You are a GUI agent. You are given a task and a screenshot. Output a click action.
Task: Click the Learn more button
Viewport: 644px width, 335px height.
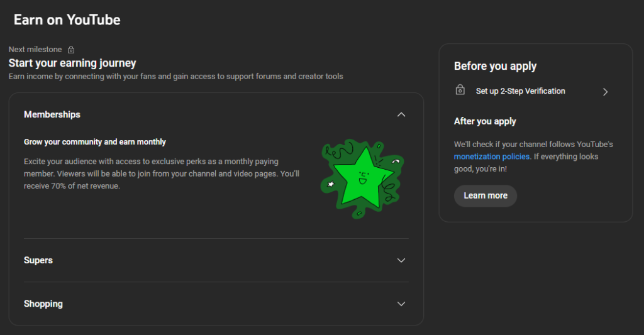pos(486,196)
